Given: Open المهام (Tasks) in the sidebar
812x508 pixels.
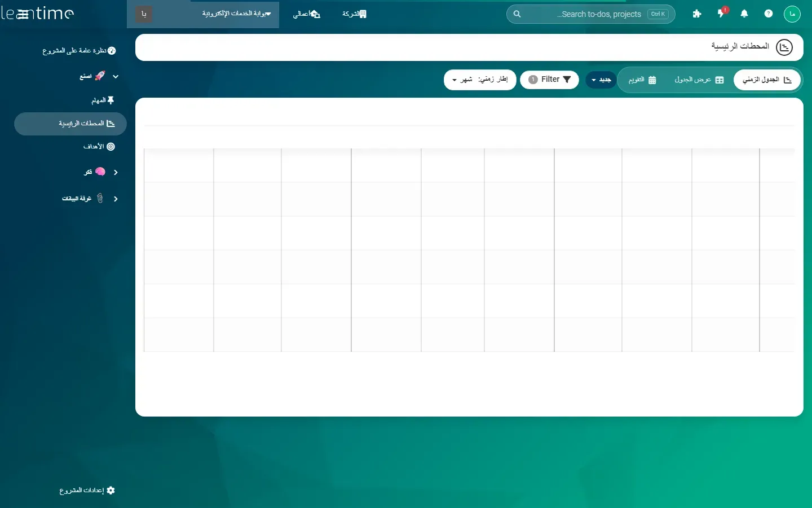Looking at the screenshot, I should (103, 100).
